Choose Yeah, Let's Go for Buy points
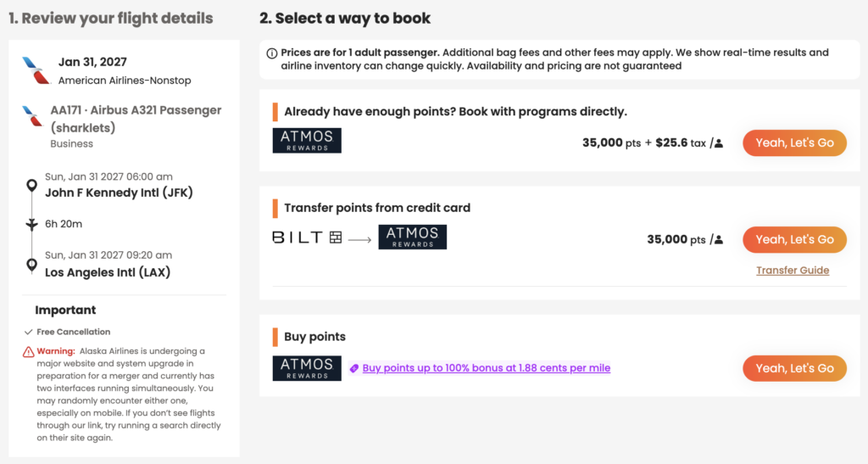This screenshot has height=464, width=868. pyautogui.click(x=794, y=368)
